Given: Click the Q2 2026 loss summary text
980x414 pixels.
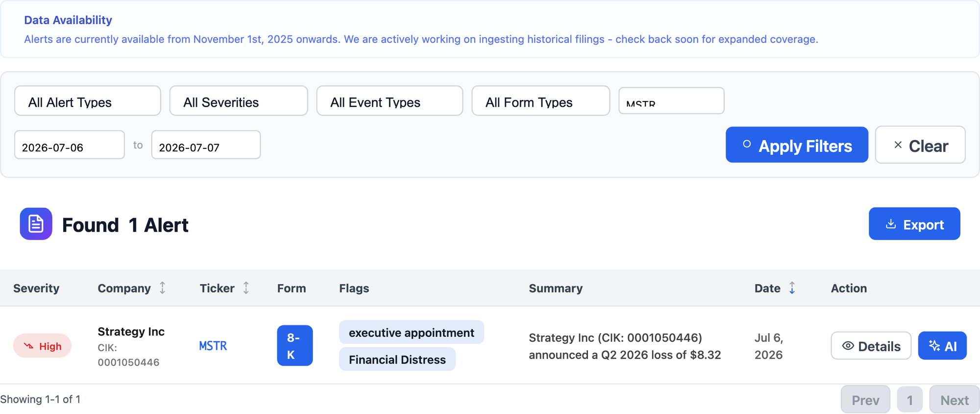Looking at the screenshot, I should click(625, 346).
